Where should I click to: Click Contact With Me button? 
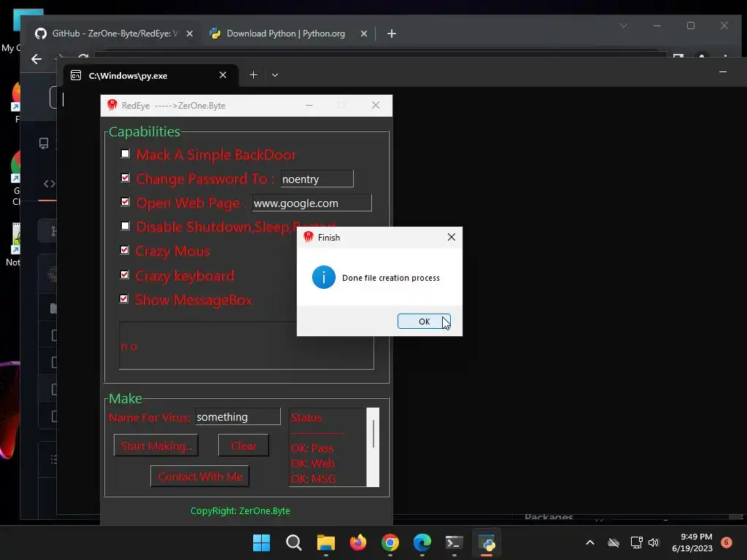[200, 476]
